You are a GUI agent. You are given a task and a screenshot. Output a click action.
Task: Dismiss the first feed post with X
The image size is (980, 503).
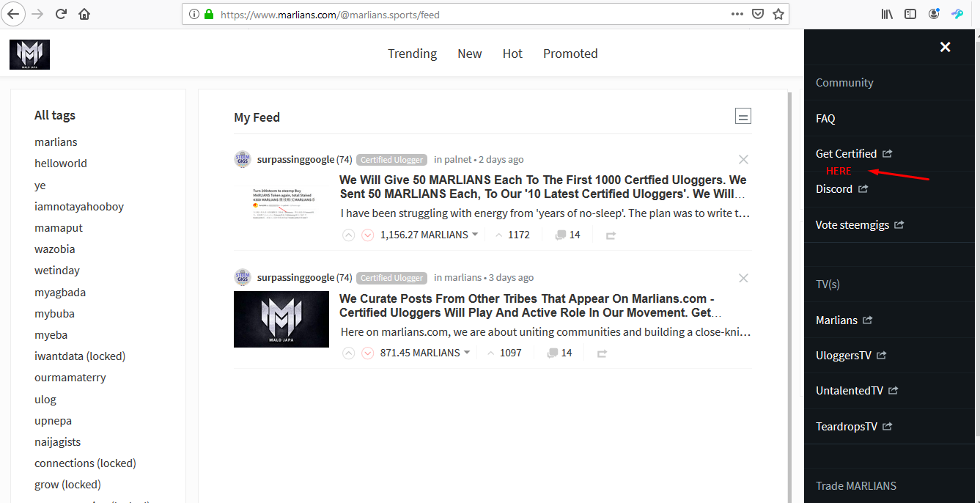point(743,159)
